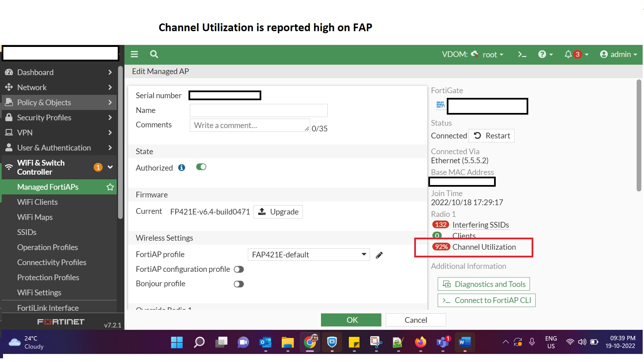Click the Windows Start button
The height and width of the screenshot is (362, 644).
tap(177, 342)
